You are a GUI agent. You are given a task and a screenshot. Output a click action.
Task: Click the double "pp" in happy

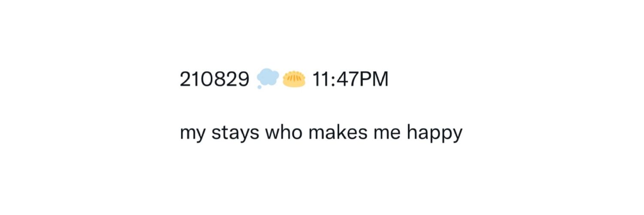[x=440, y=135]
